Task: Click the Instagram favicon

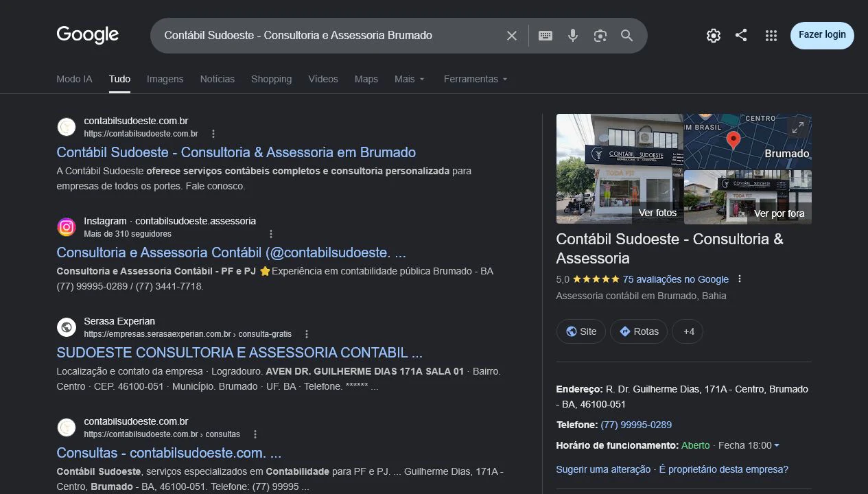Action: 67,227
